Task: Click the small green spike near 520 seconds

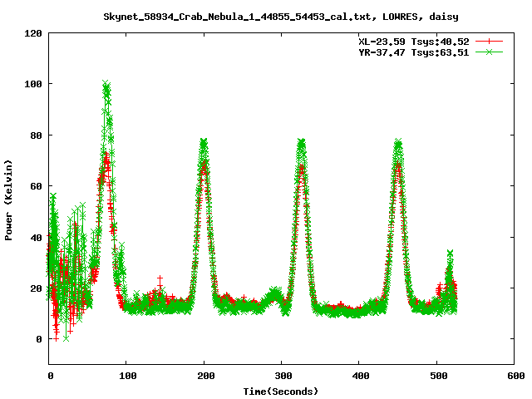Action: [x=451, y=253]
